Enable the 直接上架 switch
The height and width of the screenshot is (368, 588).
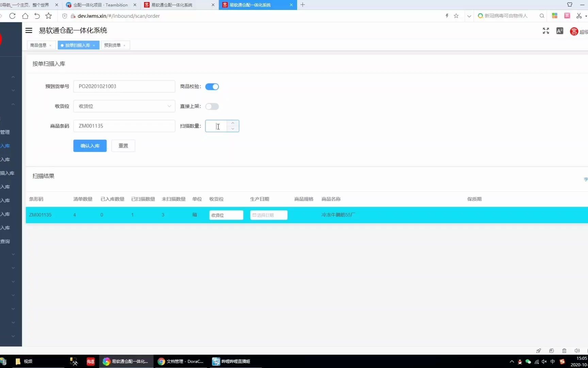pyautogui.click(x=212, y=106)
